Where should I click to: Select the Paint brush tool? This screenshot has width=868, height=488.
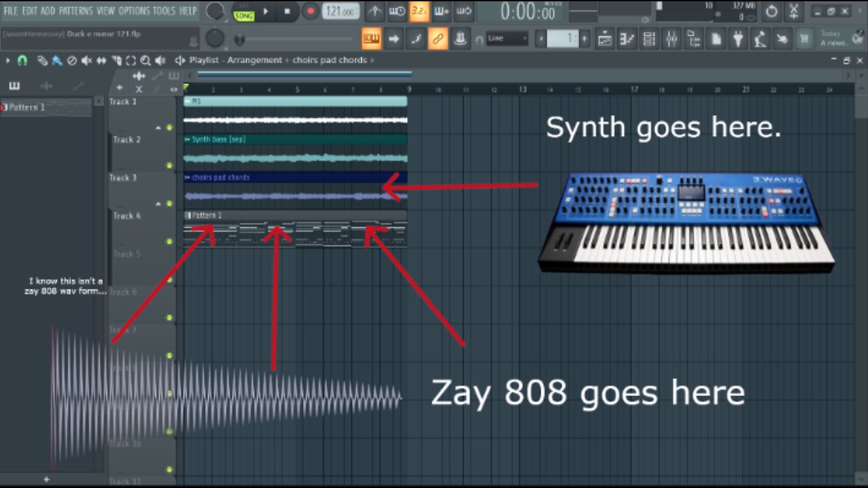[56, 60]
